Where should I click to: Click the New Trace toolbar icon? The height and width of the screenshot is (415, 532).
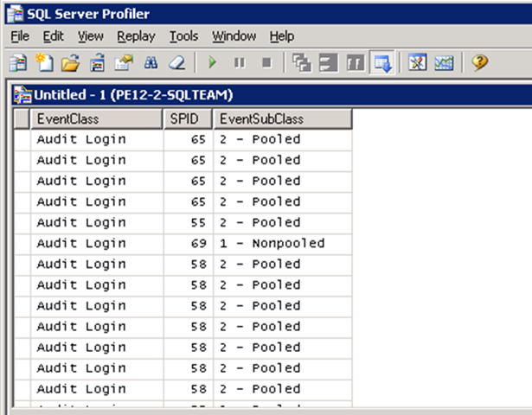(x=18, y=63)
